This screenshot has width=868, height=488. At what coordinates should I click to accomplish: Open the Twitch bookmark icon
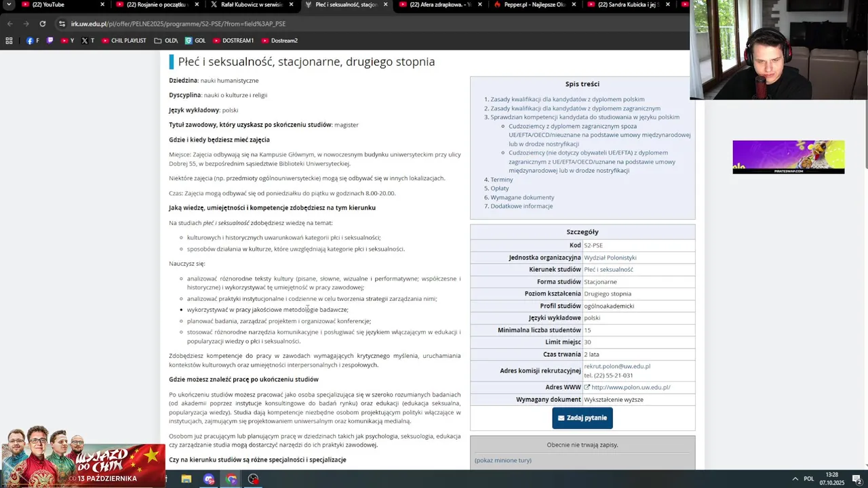pos(50,41)
